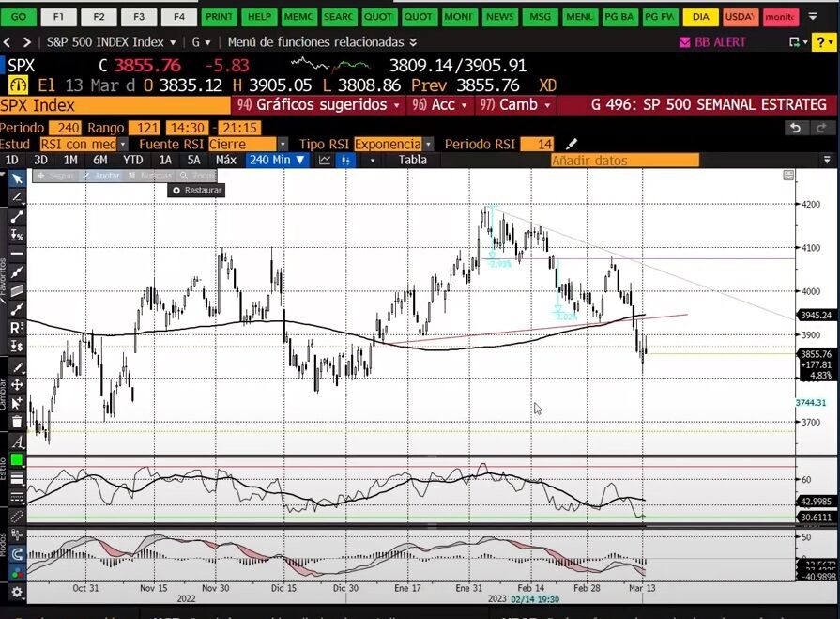Choose the percent change measure tool
Screen dimensions: 840x619
point(17,235)
